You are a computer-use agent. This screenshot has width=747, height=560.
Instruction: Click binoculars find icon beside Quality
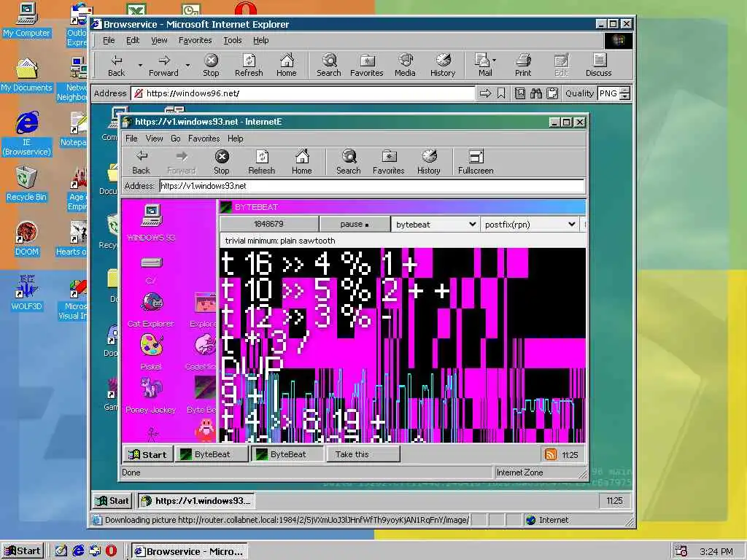coord(536,93)
